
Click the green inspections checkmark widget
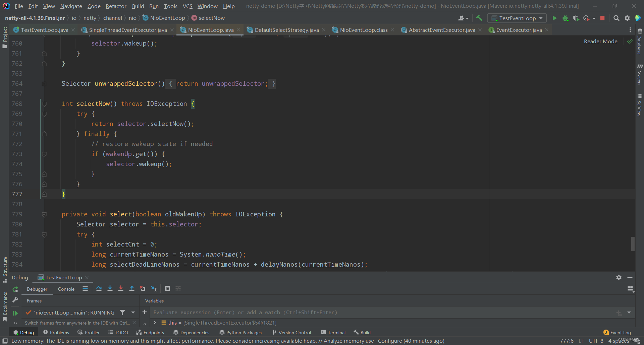(630, 42)
